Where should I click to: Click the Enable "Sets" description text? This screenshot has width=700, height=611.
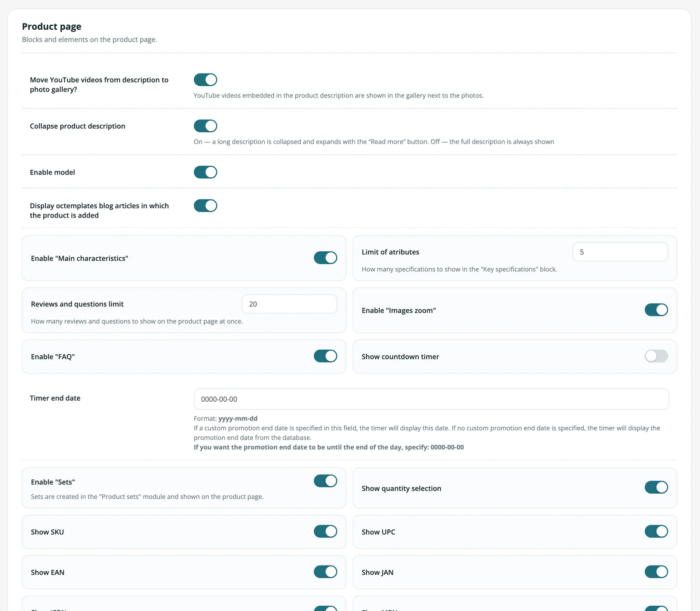(147, 497)
